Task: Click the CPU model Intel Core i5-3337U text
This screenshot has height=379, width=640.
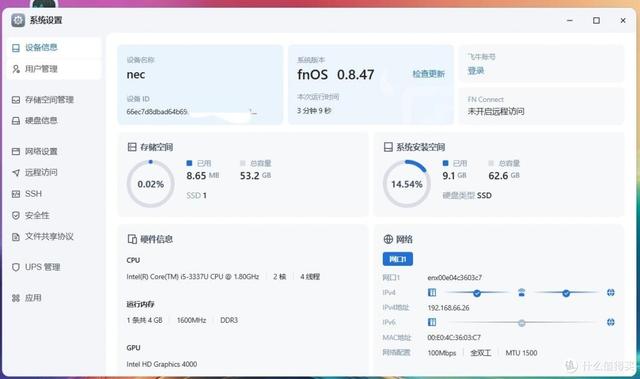Action: 193,277
